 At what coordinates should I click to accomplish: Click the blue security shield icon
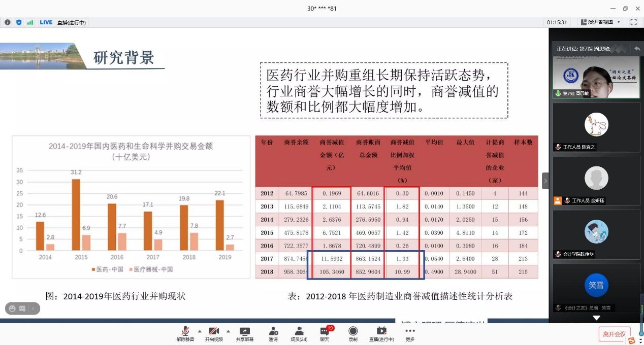(19, 22)
